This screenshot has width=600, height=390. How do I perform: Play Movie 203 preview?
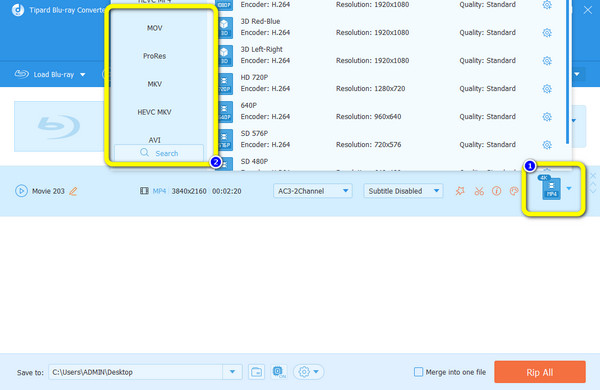tap(21, 191)
